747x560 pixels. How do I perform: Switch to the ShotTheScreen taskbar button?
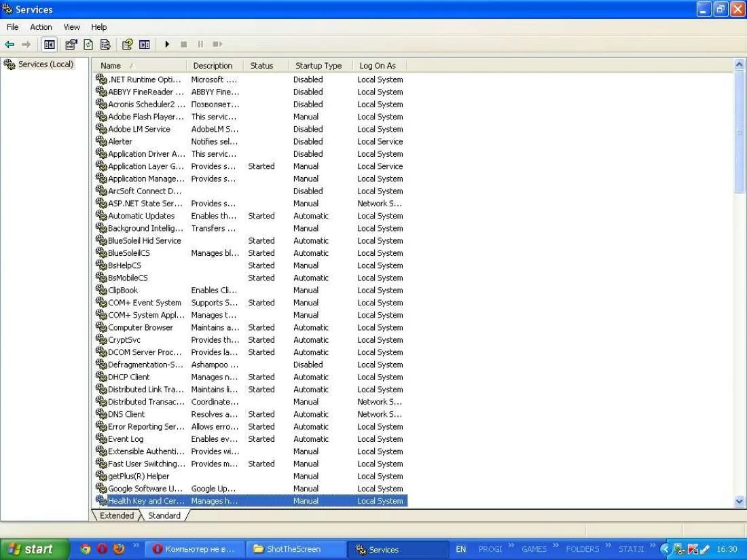[x=295, y=549]
